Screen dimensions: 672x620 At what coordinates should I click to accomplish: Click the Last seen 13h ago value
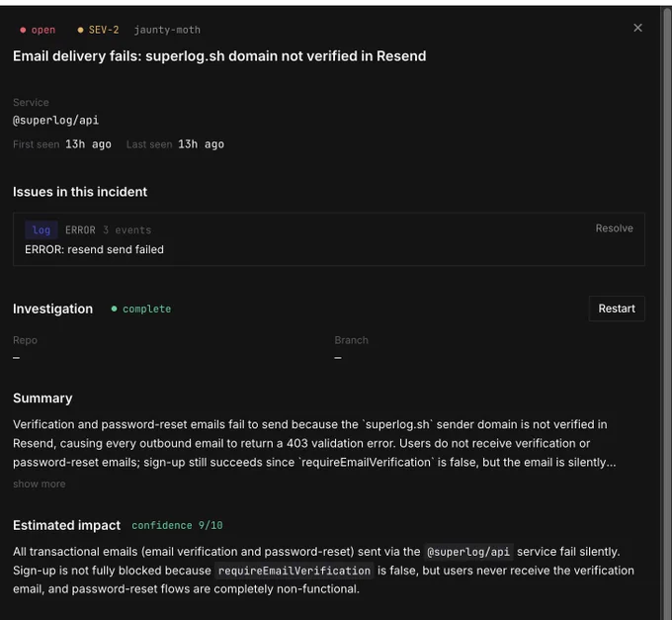pyautogui.click(x=201, y=144)
